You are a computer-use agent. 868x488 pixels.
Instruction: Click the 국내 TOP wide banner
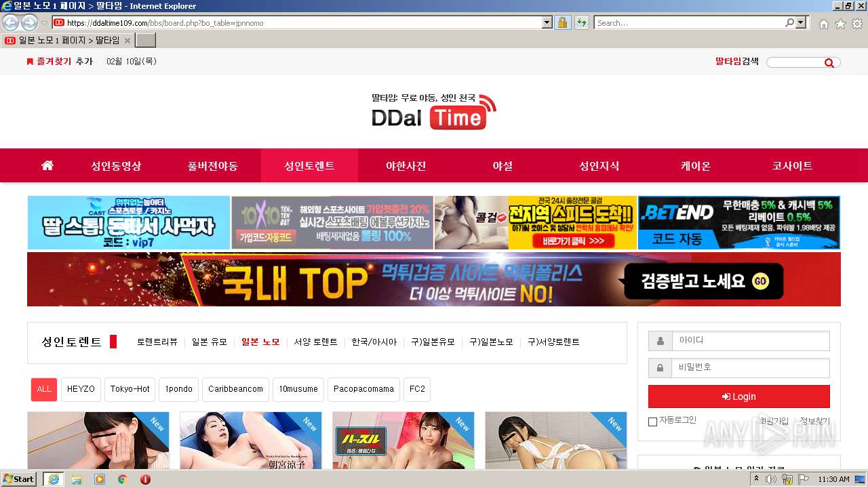tap(434, 279)
